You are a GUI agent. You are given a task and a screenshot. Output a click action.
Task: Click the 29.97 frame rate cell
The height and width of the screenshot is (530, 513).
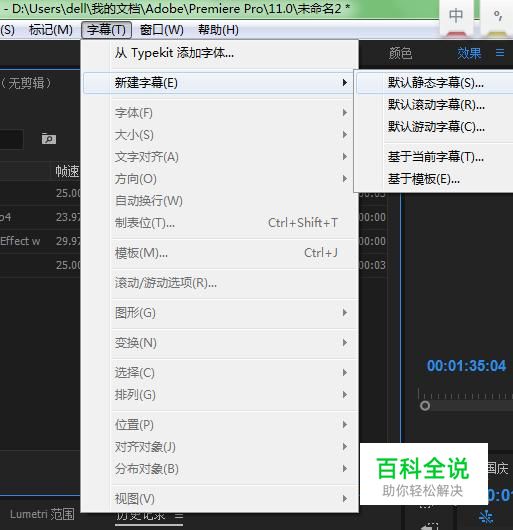click(68, 241)
